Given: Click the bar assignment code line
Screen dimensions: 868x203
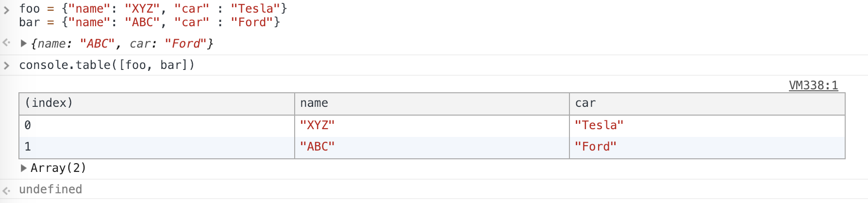Looking at the screenshot, I should coord(150,22).
